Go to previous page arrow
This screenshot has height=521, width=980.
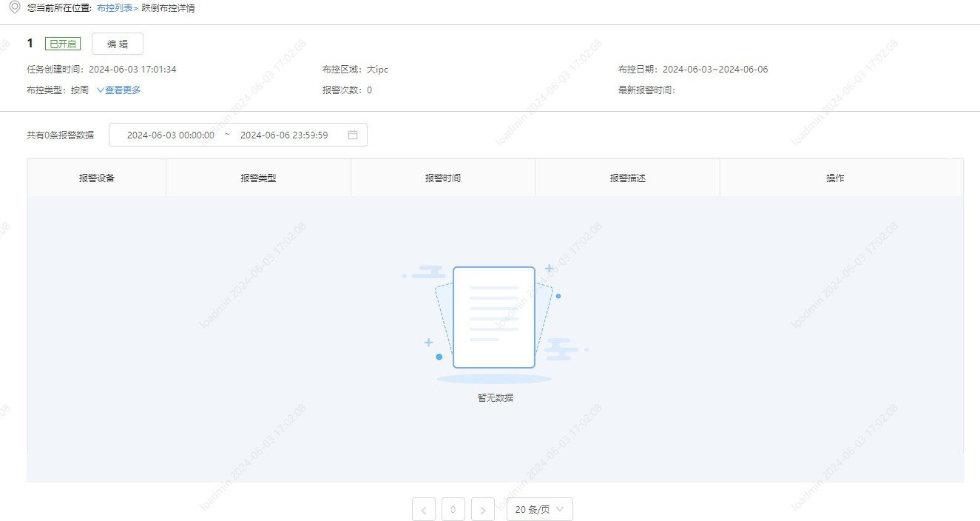point(424,509)
